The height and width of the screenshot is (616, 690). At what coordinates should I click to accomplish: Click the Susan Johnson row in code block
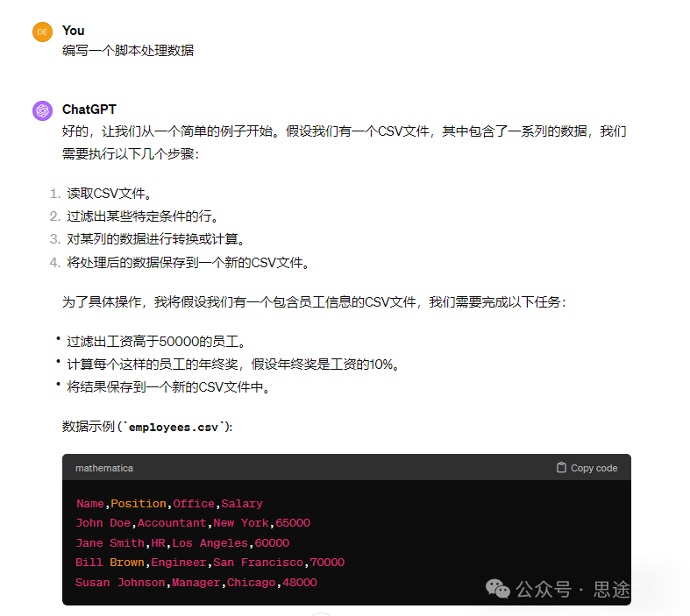[x=196, y=583]
